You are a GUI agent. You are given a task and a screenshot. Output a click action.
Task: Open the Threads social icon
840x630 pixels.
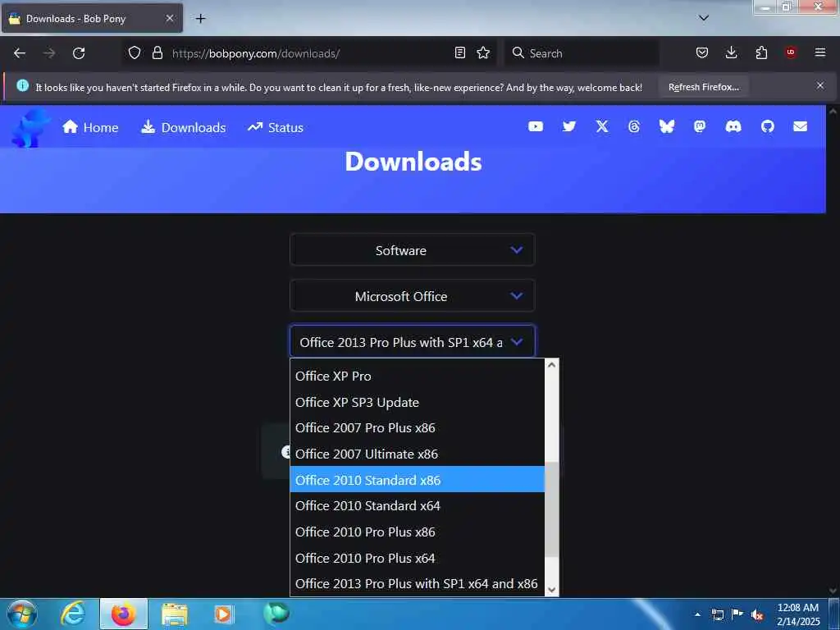pos(634,126)
